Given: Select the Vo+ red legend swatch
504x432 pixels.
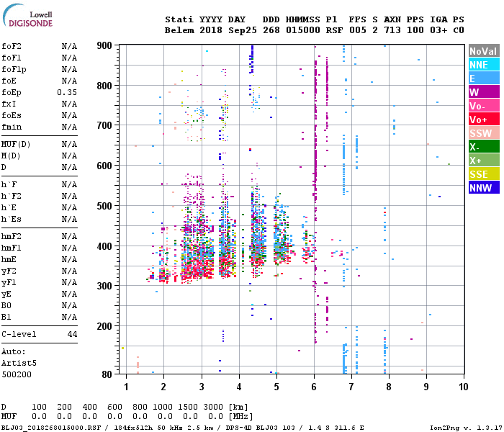Looking at the screenshot, I should point(484,120).
